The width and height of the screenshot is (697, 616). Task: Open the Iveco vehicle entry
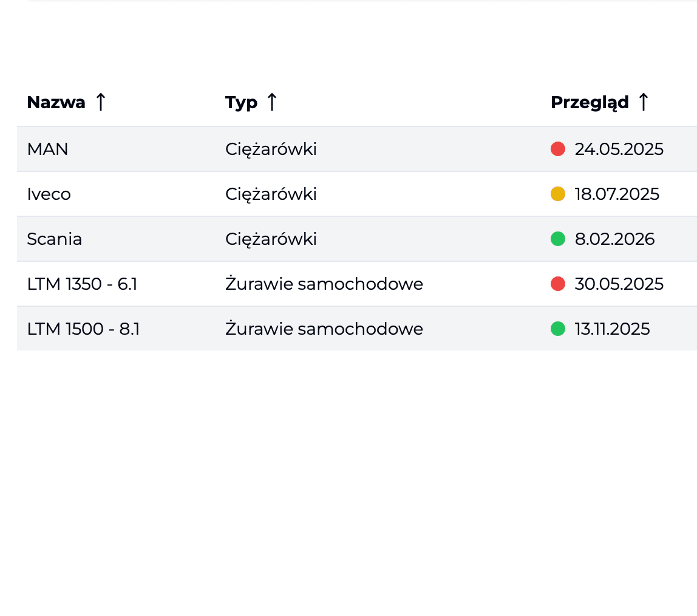click(49, 193)
